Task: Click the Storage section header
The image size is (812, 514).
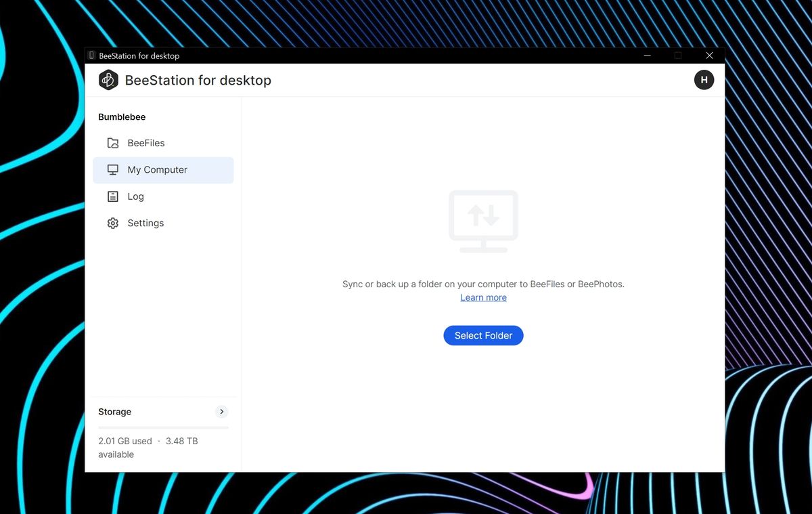Action: pos(114,411)
